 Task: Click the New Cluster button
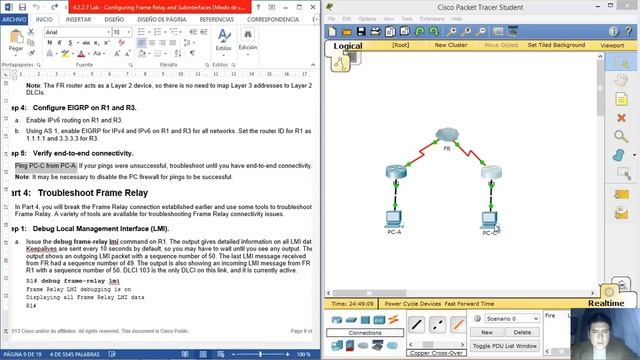(451, 45)
